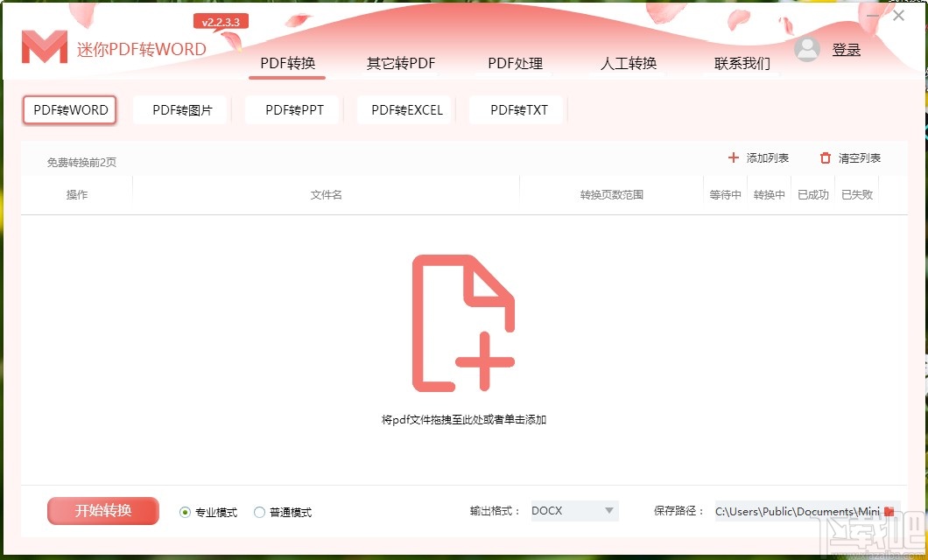Open the 联系我们 tab

(742, 63)
